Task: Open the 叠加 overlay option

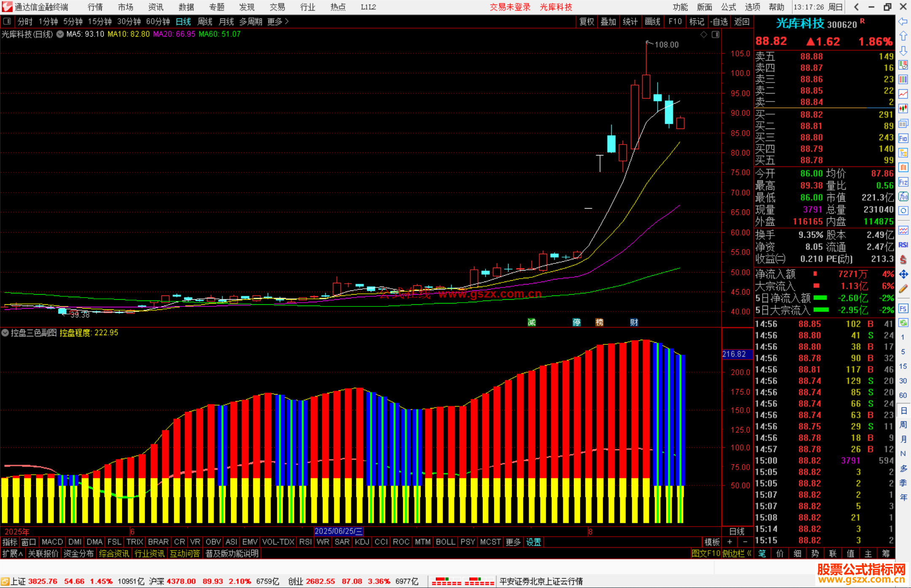Action: coord(608,21)
